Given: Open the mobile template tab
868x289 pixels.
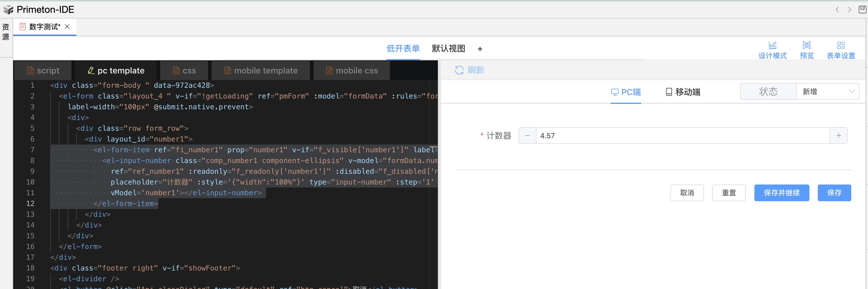Looking at the screenshot, I should (261, 71).
